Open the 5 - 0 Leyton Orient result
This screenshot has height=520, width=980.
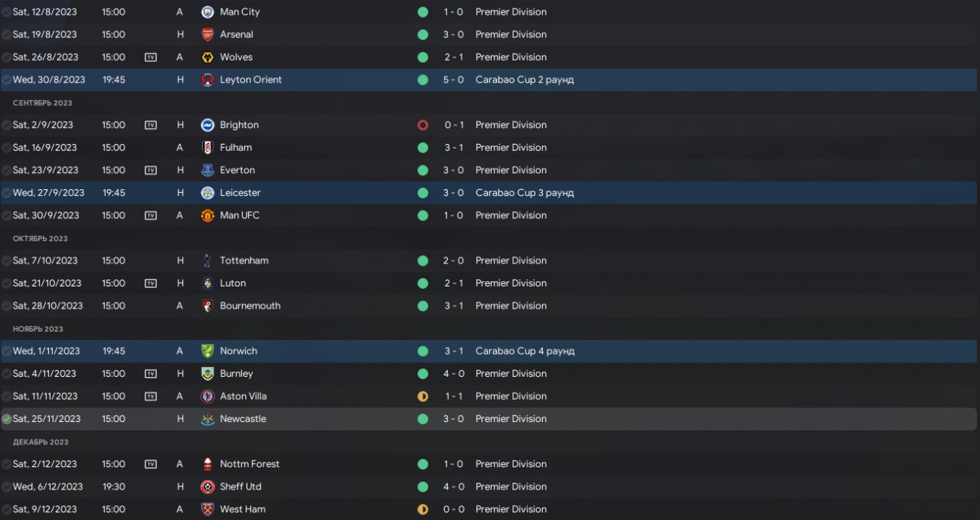[453, 80]
